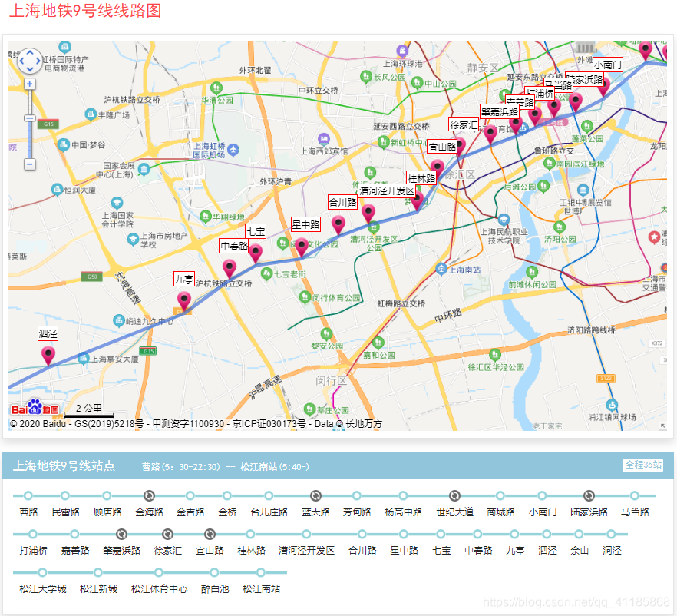The width and height of the screenshot is (677, 616).
Task: Select the 宜山路 station pin marker
Action: [438, 168]
